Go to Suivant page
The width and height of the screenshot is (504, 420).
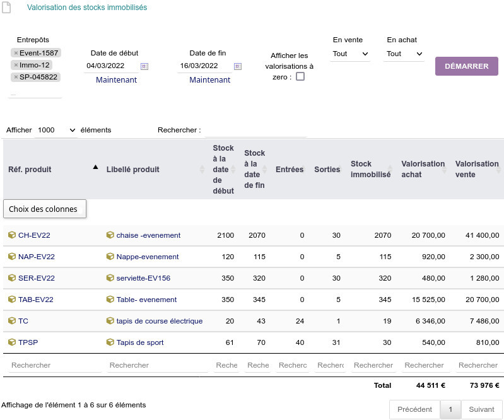point(482,409)
